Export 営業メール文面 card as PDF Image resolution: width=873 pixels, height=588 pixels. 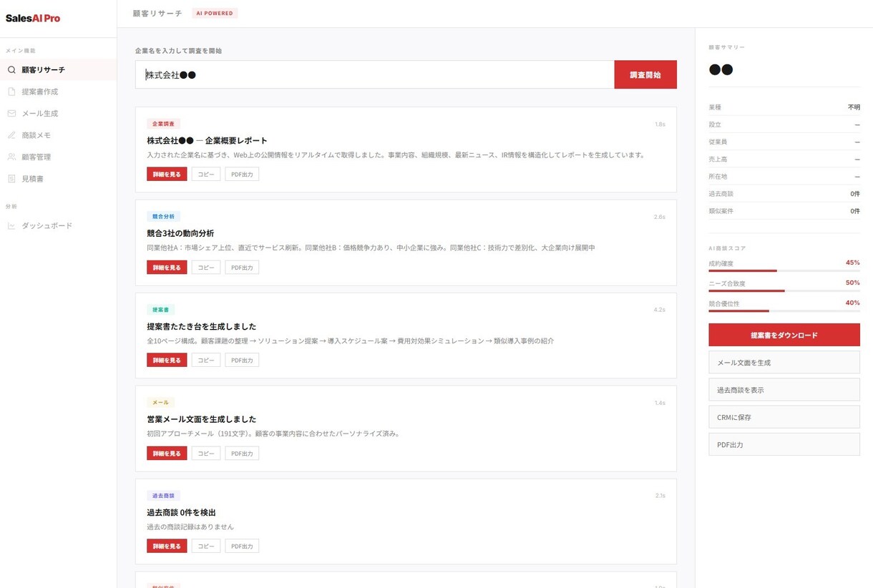pyautogui.click(x=242, y=453)
